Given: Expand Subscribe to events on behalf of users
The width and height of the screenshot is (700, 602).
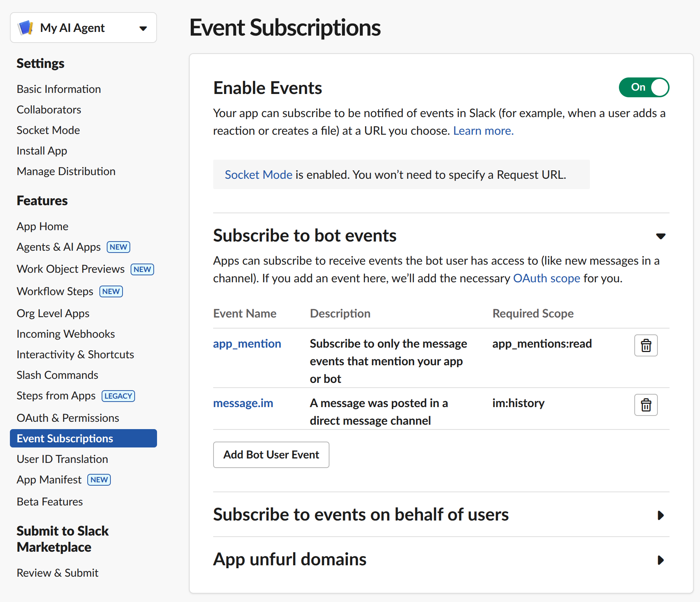Looking at the screenshot, I should tap(660, 515).
